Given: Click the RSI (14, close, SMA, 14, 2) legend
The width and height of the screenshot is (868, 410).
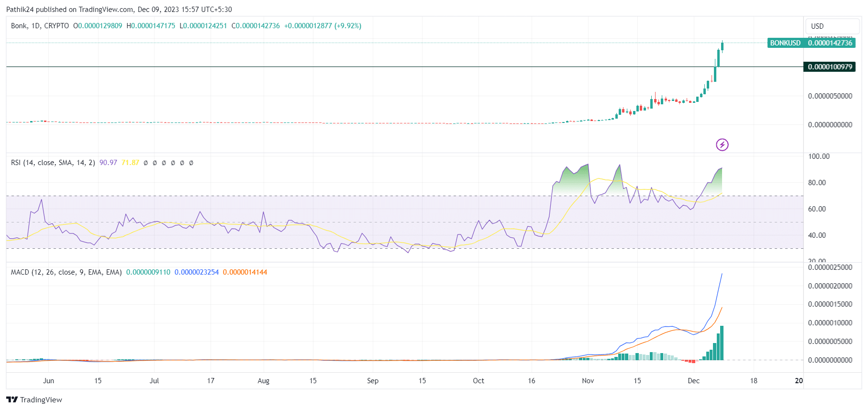Looking at the screenshot, I should click(x=53, y=163).
